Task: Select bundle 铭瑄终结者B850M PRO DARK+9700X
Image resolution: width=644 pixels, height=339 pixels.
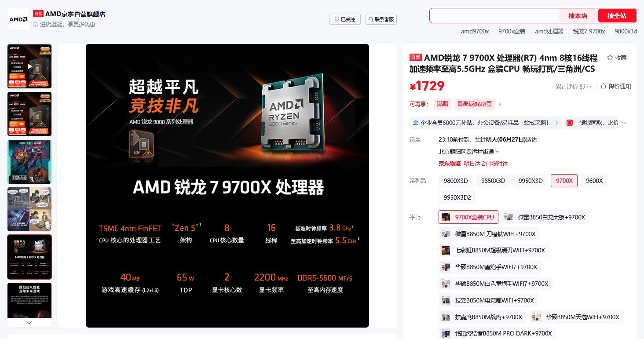Action: [x=497, y=333]
